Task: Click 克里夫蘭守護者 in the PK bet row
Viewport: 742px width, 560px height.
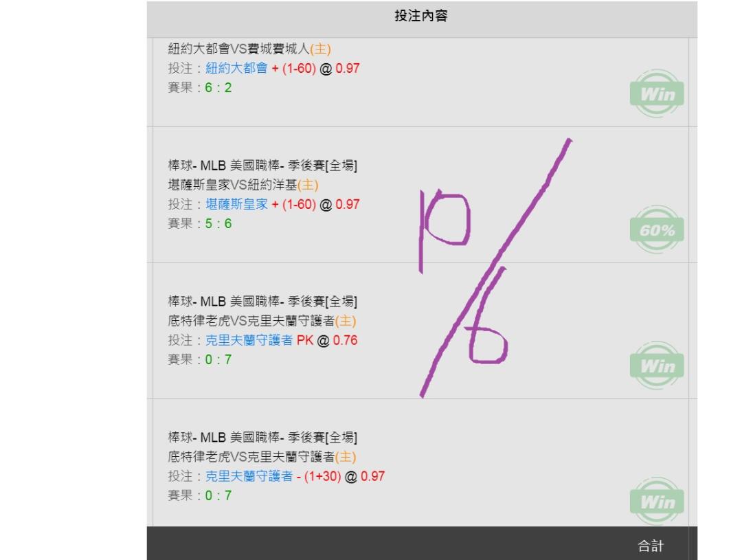Action: pyautogui.click(x=249, y=340)
